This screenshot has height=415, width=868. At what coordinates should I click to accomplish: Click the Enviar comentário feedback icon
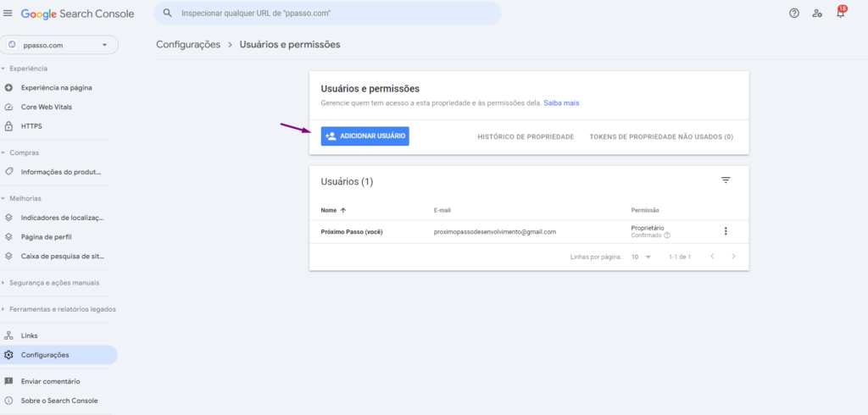(8, 381)
